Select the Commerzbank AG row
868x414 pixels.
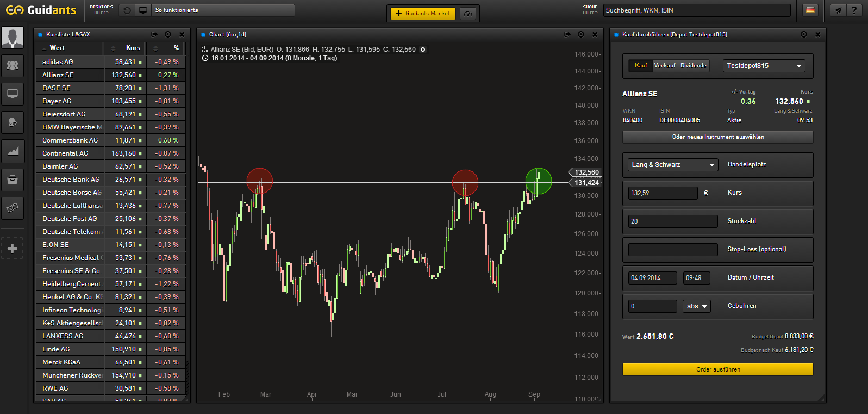[110, 140]
